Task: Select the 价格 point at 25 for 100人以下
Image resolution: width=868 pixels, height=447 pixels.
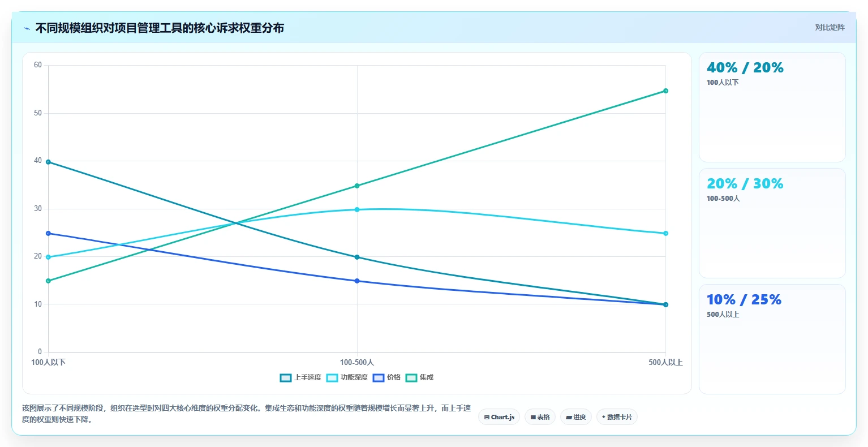Action: click(48, 233)
